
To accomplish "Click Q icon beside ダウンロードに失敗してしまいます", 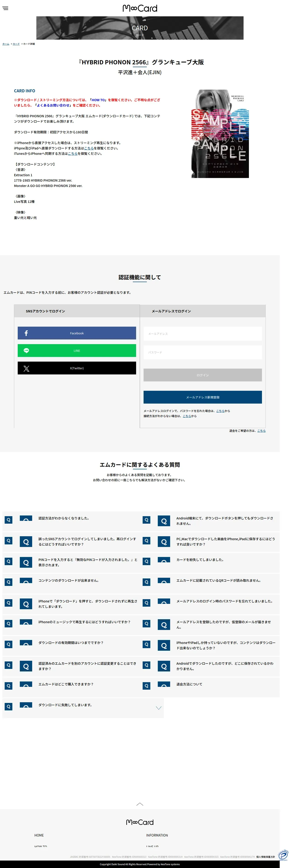I will [x=8, y=707].
